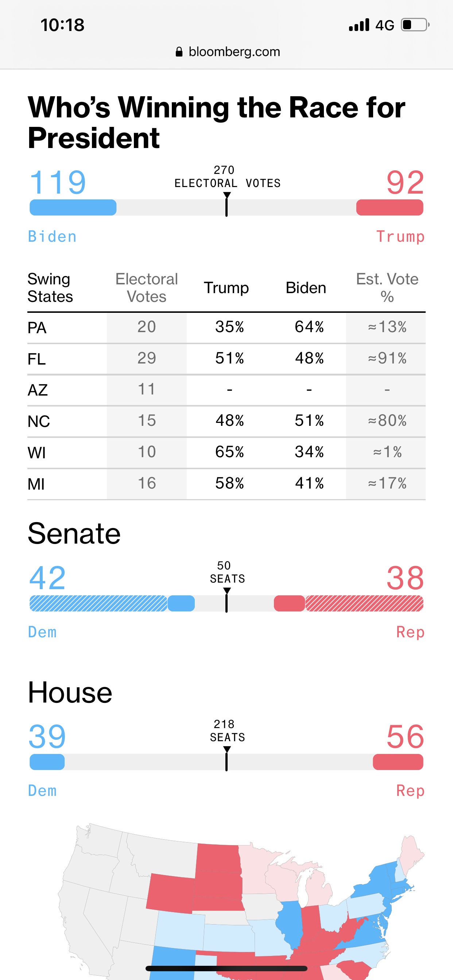Image resolution: width=453 pixels, height=980 pixels.
Task: Tap the 50 seats Senate marker
Action: click(x=226, y=601)
